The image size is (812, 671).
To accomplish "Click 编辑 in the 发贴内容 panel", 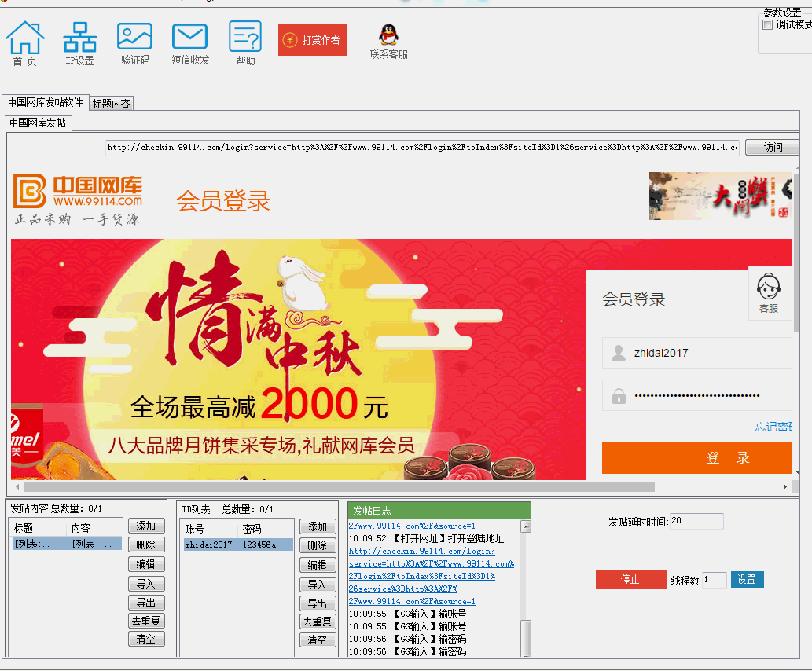I will [x=146, y=564].
